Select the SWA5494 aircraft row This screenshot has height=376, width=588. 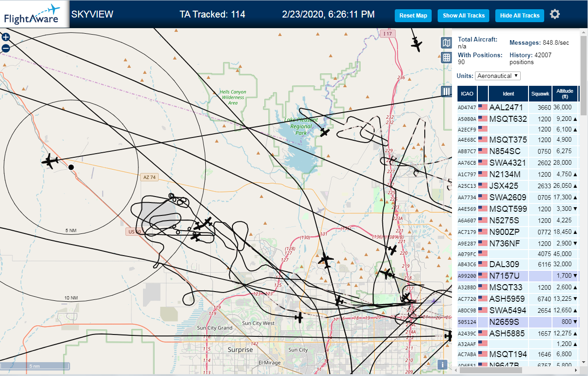[518, 310]
